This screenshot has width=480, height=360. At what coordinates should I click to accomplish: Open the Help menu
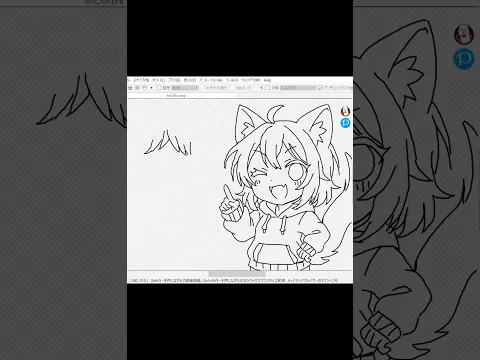pos(267,80)
